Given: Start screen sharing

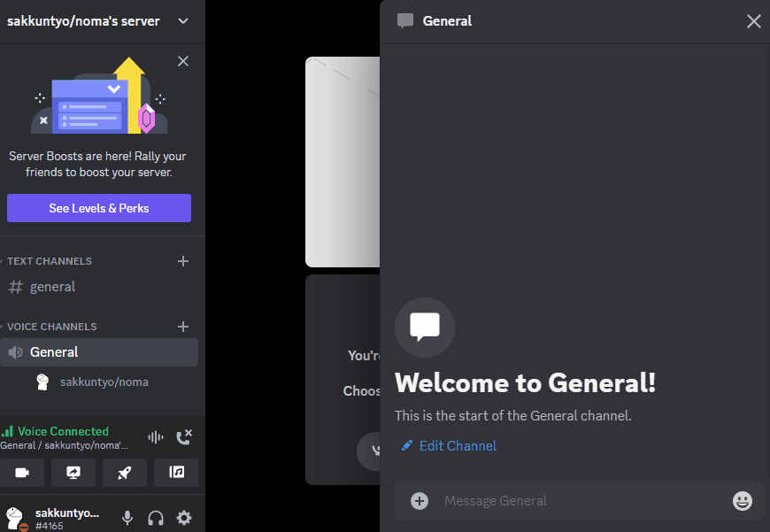Looking at the screenshot, I should coord(73,472).
